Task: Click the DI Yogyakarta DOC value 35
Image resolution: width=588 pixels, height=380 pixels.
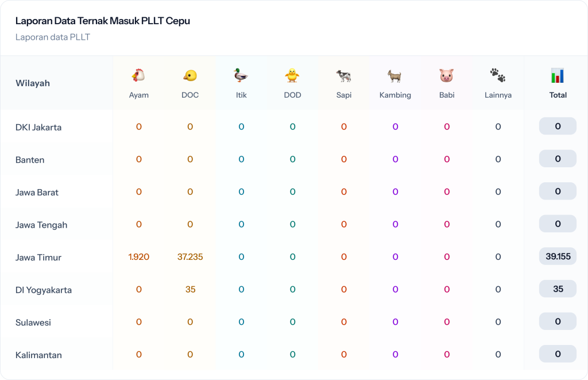Action: 190,290
